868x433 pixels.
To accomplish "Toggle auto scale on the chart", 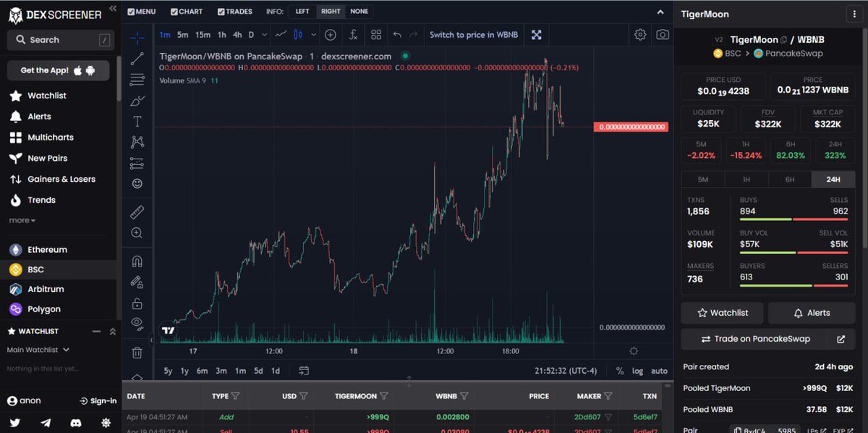I will 659,371.
